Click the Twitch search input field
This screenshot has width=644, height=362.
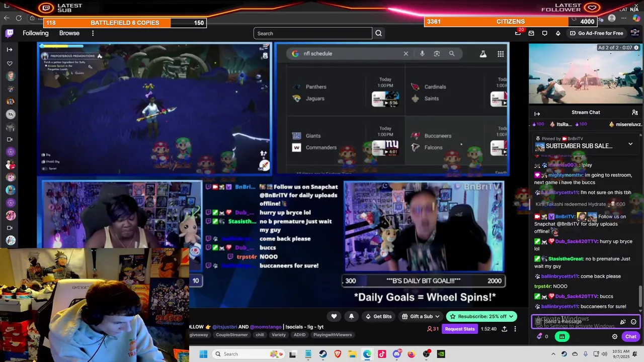coord(312,33)
